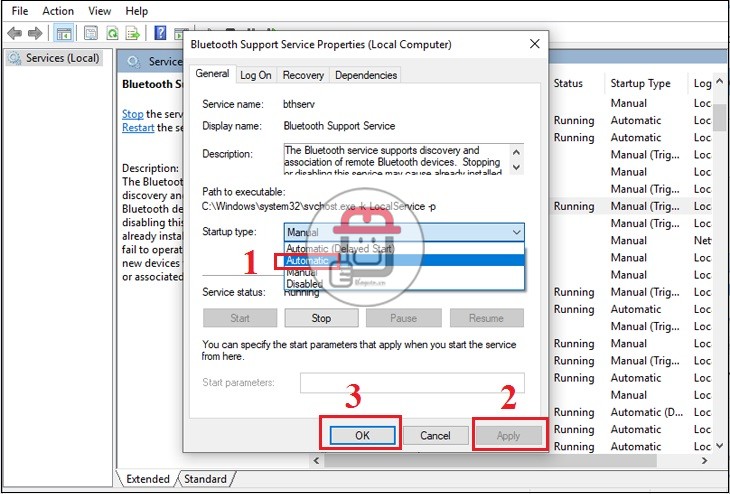Click the horizontal scrollbar thumb in the services list

pyautogui.click(x=490, y=460)
